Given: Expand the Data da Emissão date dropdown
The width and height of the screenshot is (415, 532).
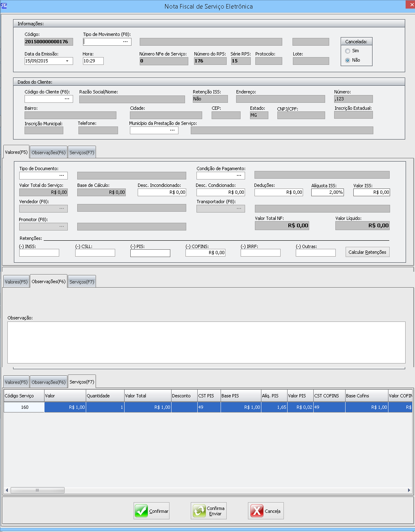Looking at the screenshot, I should (x=67, y=61).
